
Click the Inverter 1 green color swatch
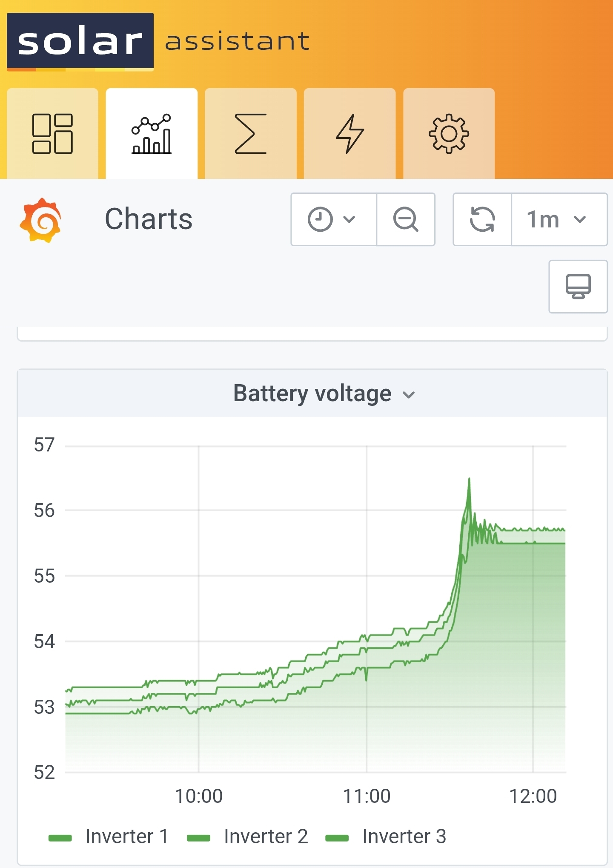point(60,838)
